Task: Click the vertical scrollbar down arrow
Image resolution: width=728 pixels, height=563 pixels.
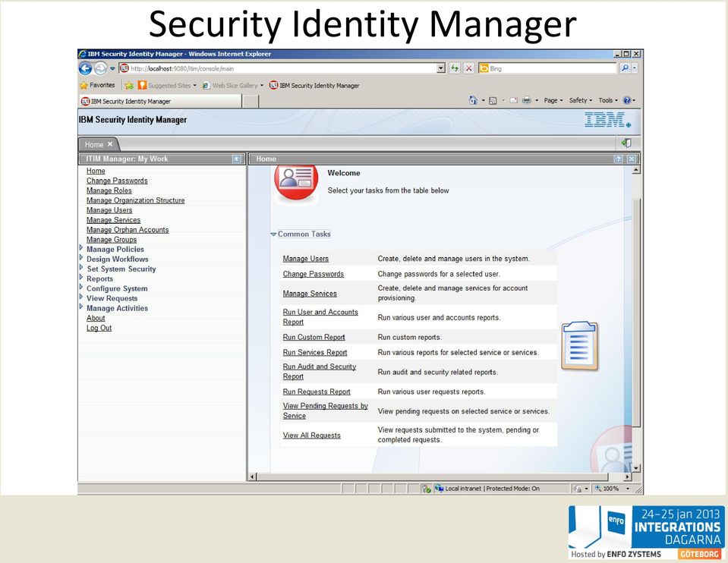Action: coord(636,468)
